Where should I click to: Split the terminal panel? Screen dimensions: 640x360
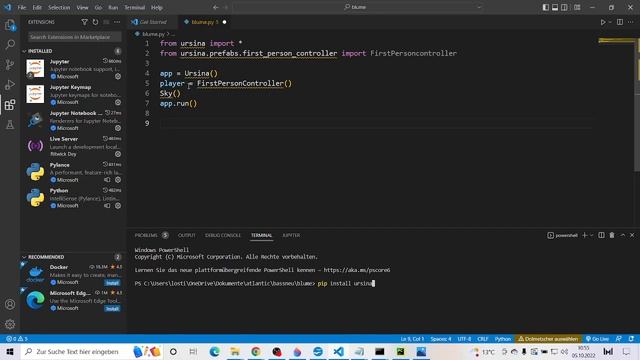(601, 235)
